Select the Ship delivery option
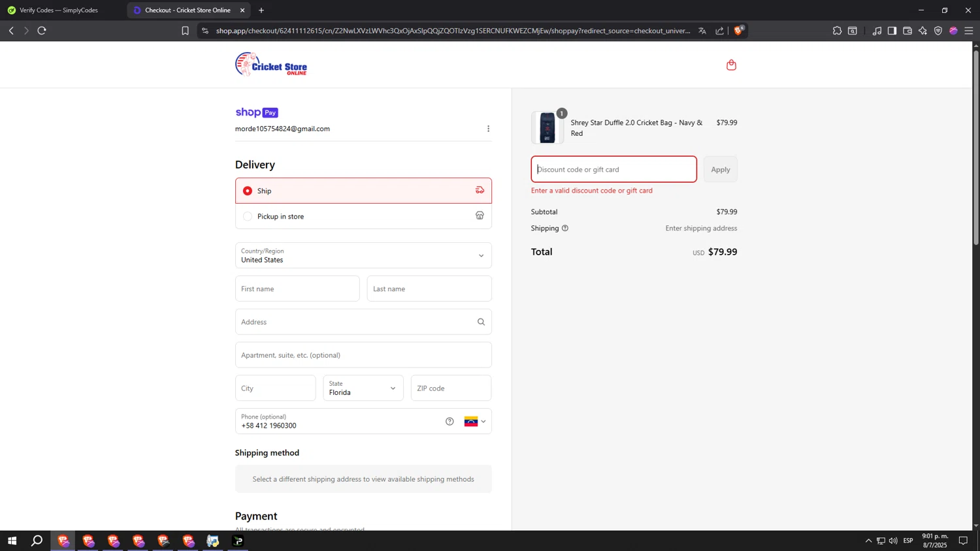Viewport: 980px width, 551px height. point(363,191)
